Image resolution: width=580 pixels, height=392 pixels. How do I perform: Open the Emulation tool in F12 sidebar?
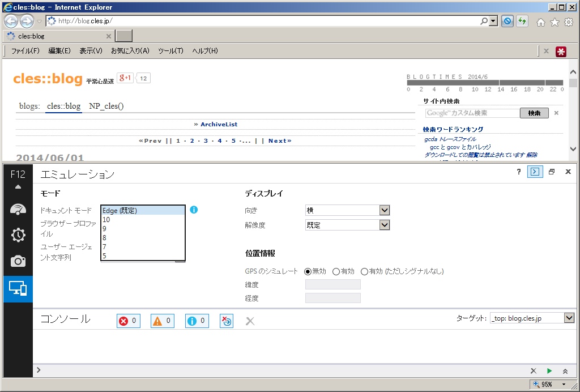click(18, 289)
